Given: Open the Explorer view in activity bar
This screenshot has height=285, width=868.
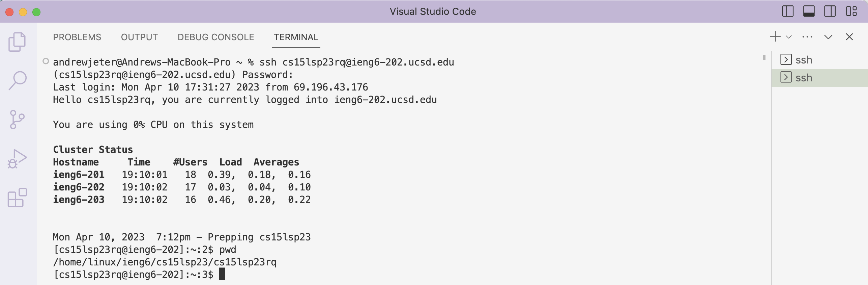Looking at the screenshot, I should pyautogui.click(x=17, y=42).
